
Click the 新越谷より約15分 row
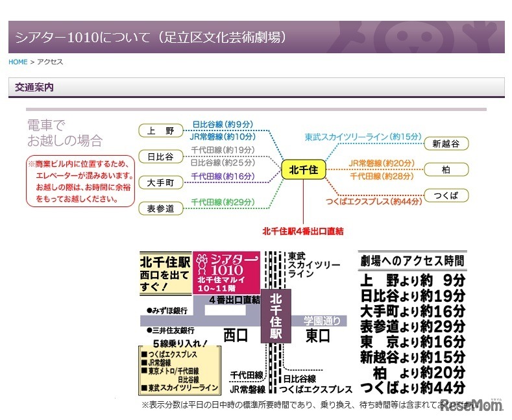pos(413,357)
